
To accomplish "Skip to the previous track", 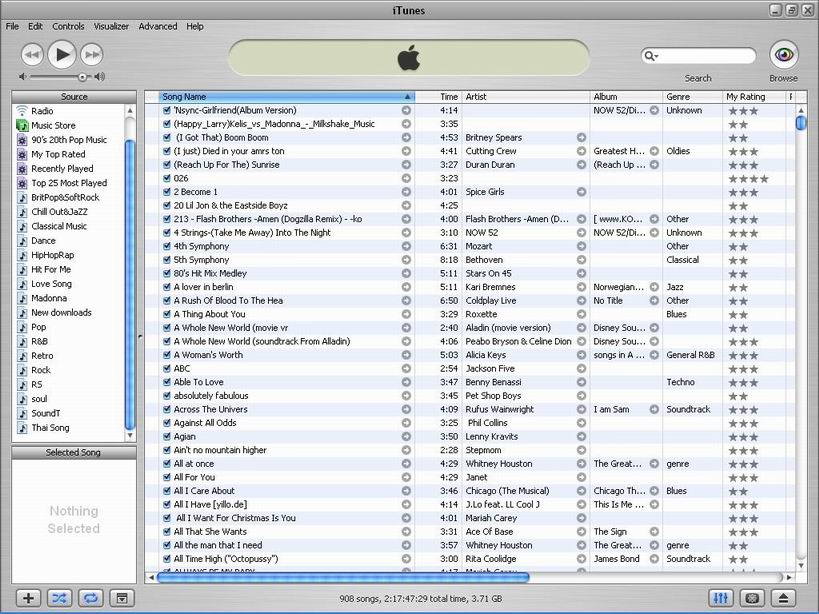I will (32, 54).
